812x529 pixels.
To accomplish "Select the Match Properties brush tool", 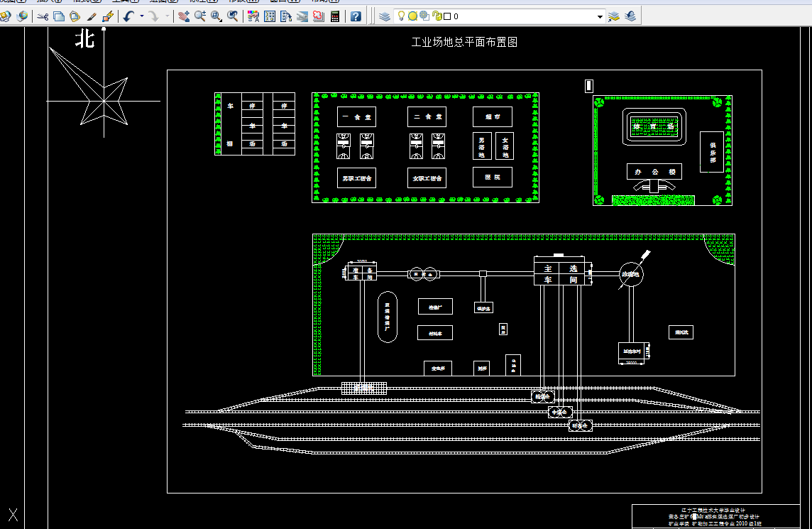I will point(92,16).
